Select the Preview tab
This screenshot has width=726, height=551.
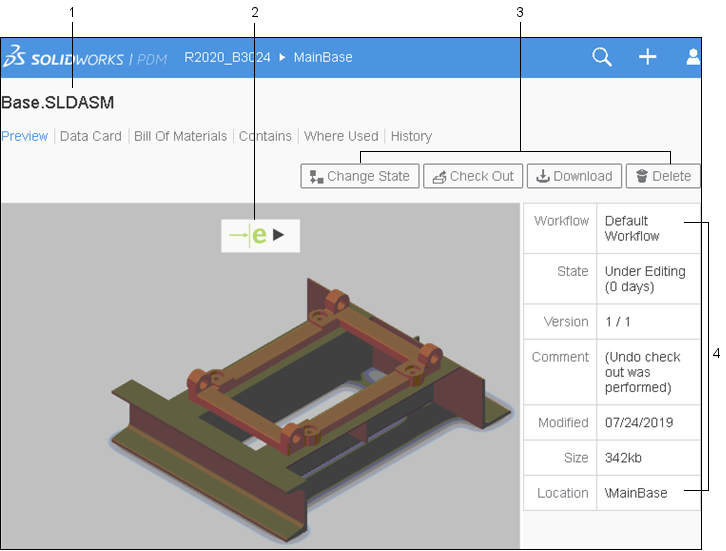click(24, 136)
